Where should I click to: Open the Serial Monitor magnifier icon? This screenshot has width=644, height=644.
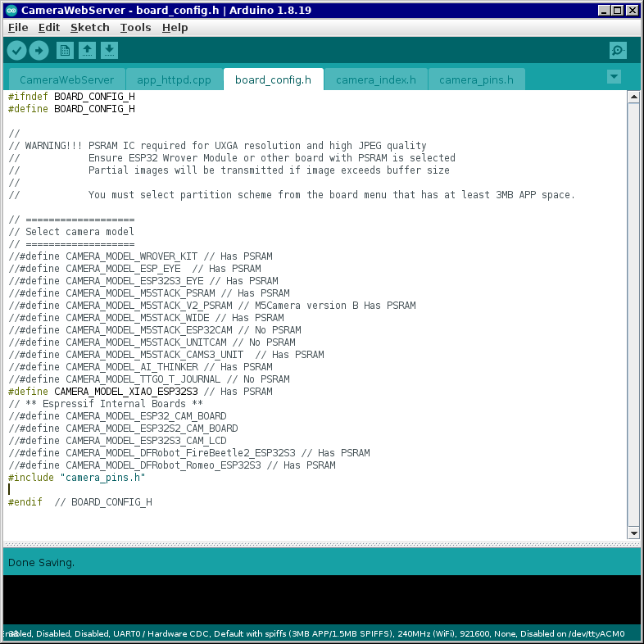point(618,51)
